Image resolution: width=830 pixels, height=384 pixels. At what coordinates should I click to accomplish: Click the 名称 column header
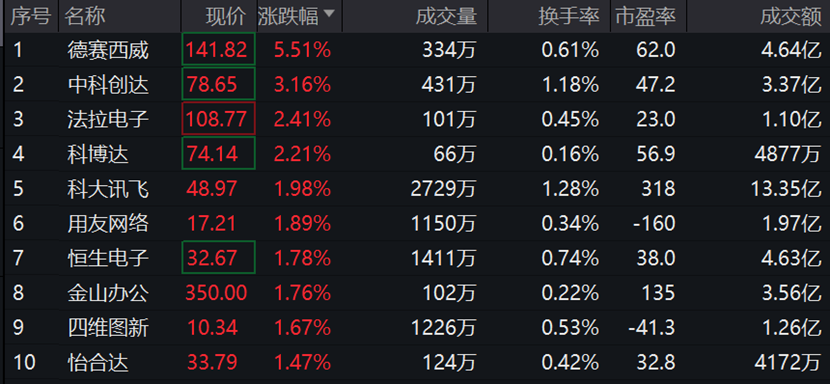tap(85, 16)
